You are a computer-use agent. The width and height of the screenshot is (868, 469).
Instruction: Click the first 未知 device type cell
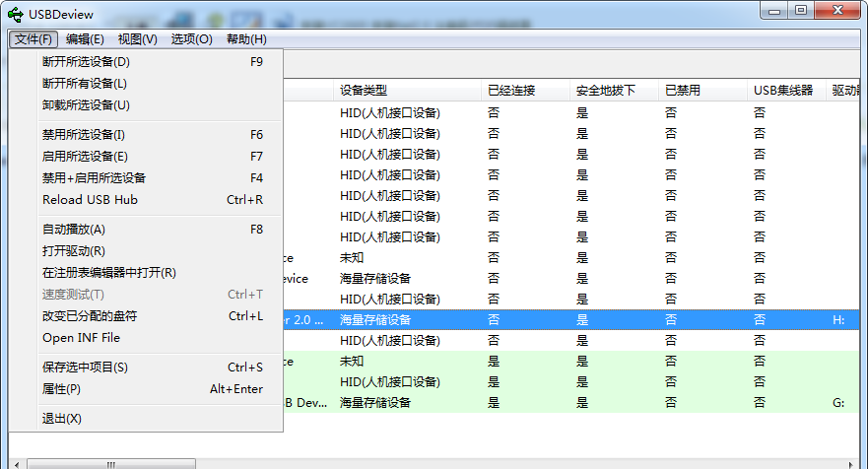click(352, 258)
